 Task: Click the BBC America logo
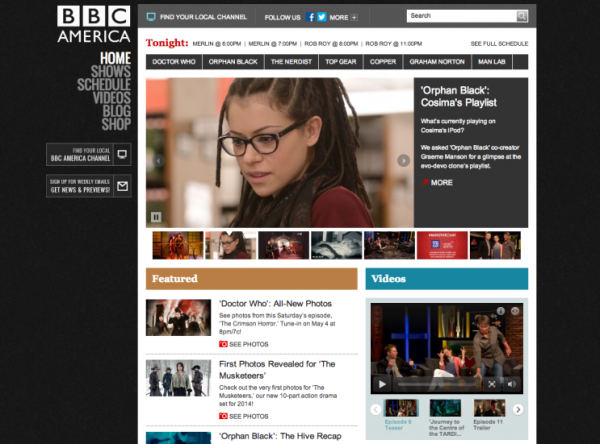[94, 24]
